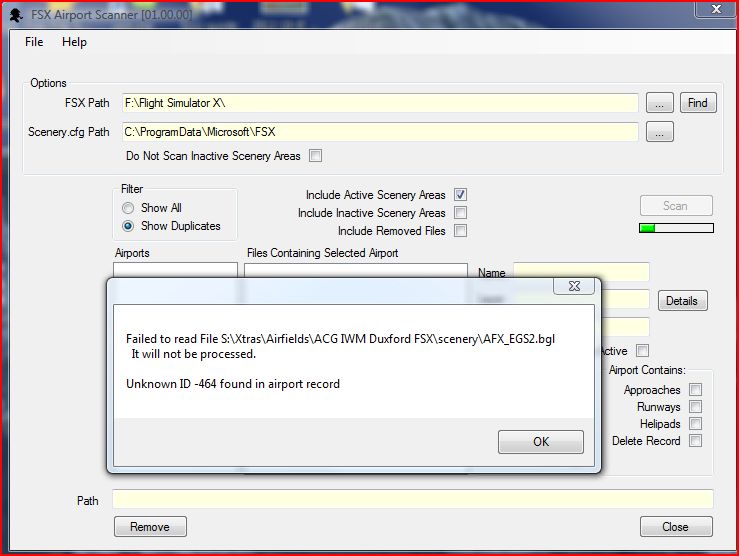Click OK in the error dialog
The image size is (739, 556).
coord(540,442)
